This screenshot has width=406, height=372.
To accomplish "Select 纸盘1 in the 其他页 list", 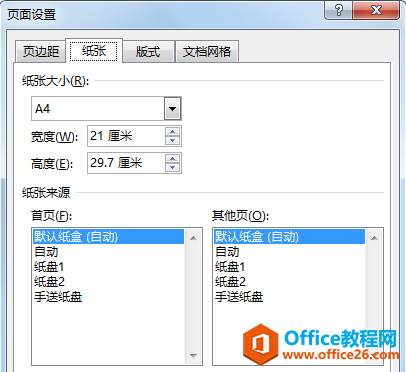I will [289, 267].
